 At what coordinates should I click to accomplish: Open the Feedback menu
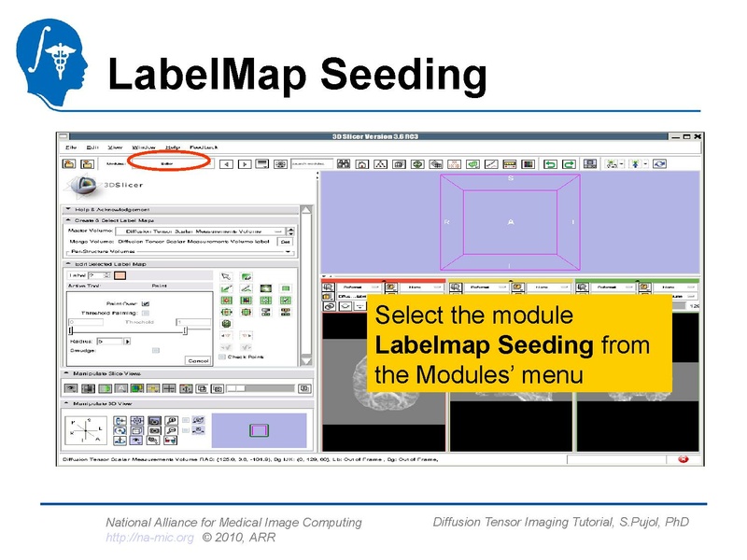coord(204,147)
